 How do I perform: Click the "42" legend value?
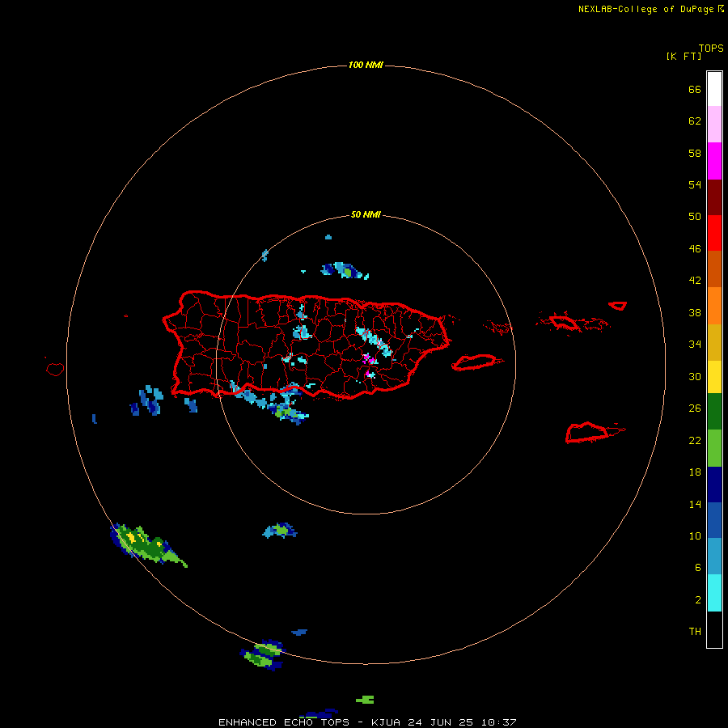click(695, 281)
